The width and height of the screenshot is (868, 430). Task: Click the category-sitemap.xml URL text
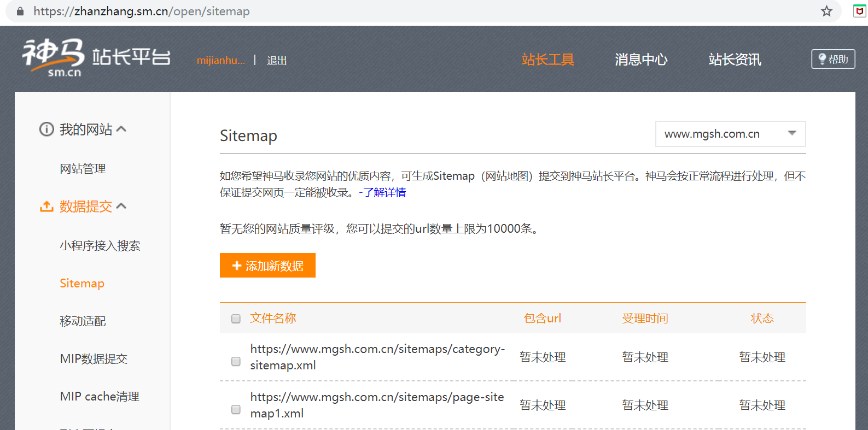tap(377, 357)
